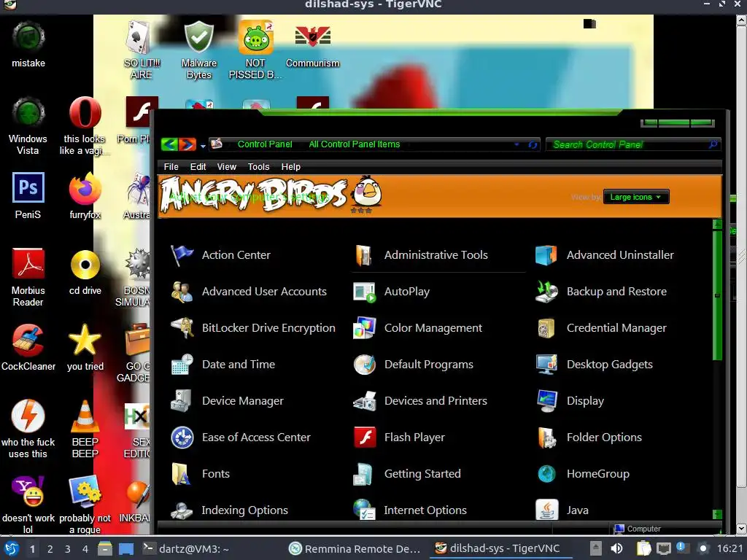Screen dimensions: 747x560
Task: Open Ease of Access Center icon
Action: [x=182, y=437]
